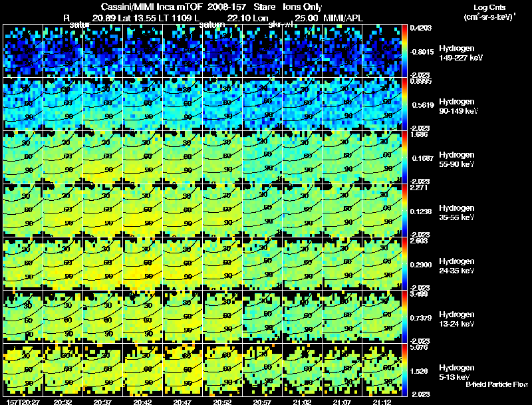The image size is (532, 405).
Task: Click the 0.4203 colorbar maximum value
Action: pyautogui.click(x=421, y=28)
